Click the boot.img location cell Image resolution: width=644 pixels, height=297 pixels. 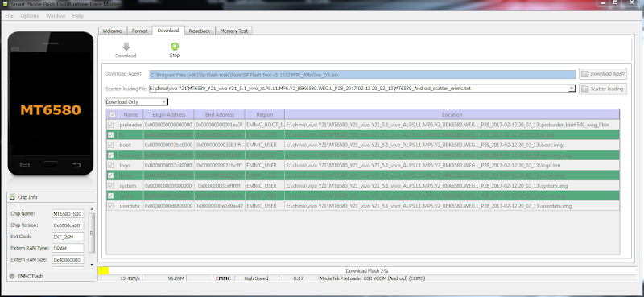click(x=452, y=145)
